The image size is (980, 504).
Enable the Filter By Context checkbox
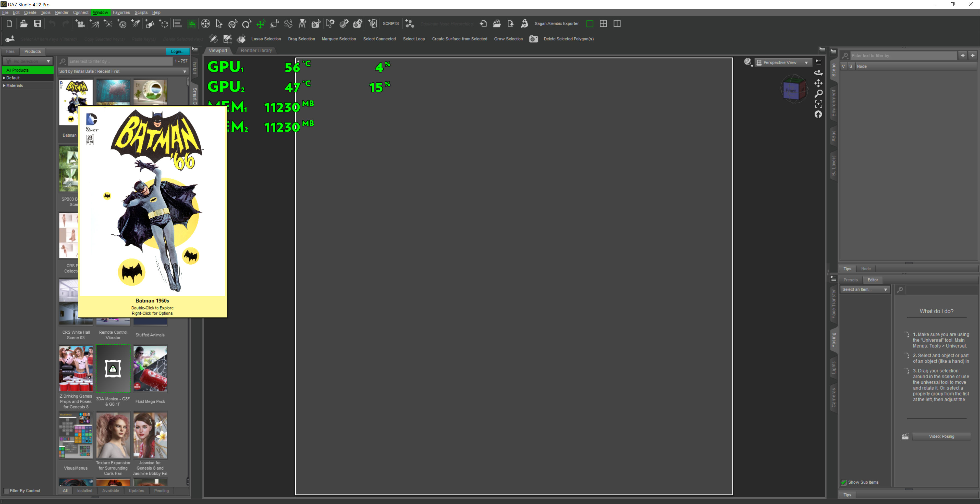point(6,491)
